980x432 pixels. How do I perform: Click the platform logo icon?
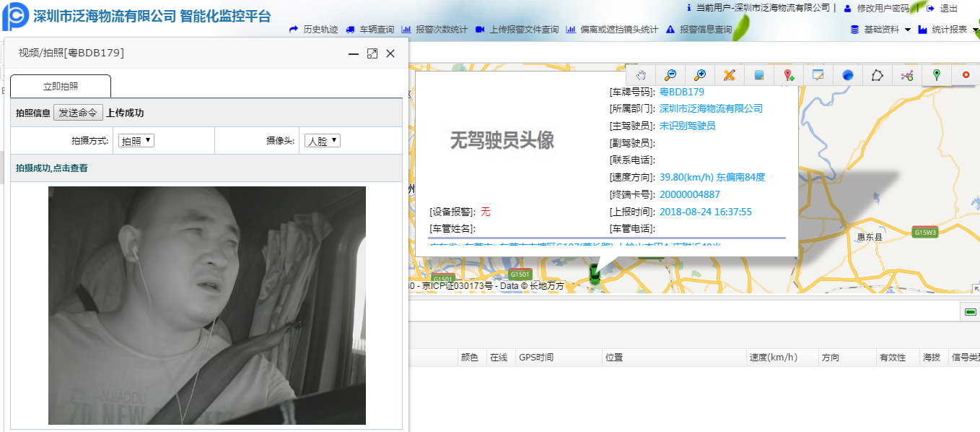(x=15, y=16)
